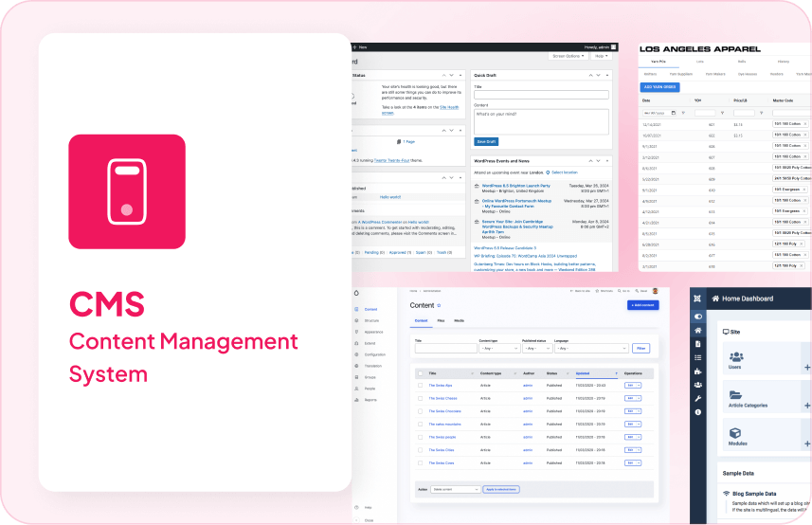Viewport: 812px width, 525px height.
Task: Switch to the Media tab
Action: [x=459, y=321]
